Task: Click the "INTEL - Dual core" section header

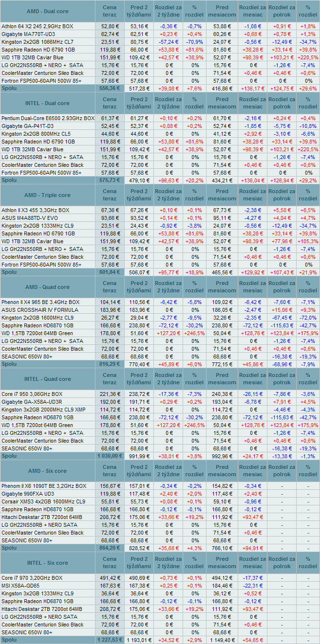Action: click(x=47, y=103)
